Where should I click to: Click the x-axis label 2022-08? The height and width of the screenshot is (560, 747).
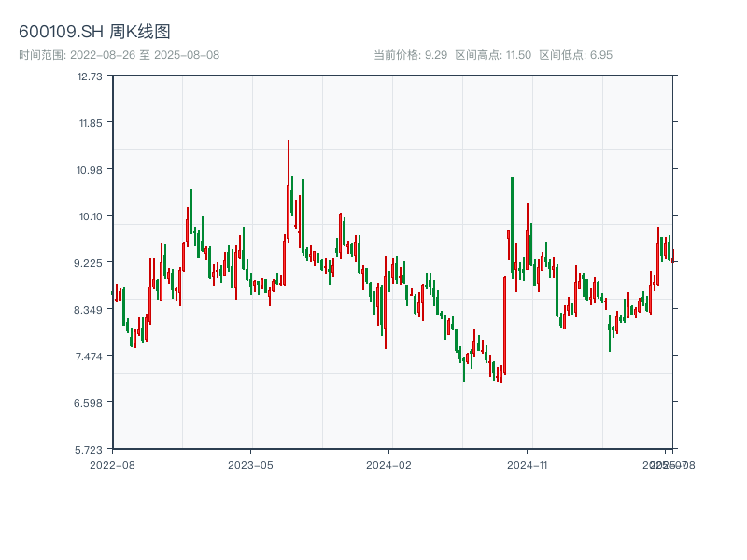[x=112, y=465]
